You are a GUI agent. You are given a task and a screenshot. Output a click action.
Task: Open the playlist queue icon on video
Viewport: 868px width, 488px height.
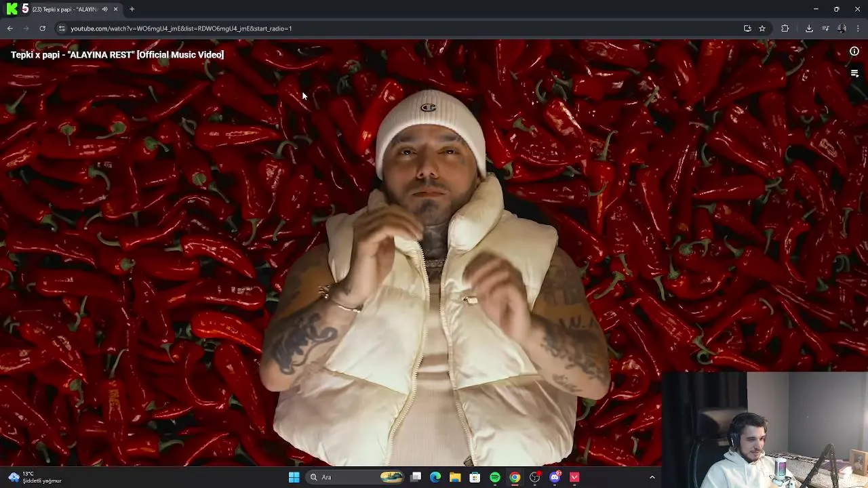(x=854, y=73)
